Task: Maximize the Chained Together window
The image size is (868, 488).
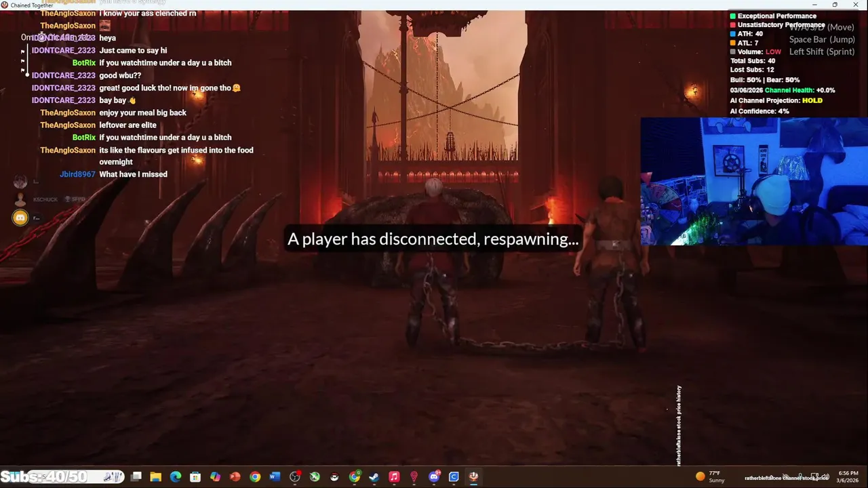Action: [x=835, y=5]
